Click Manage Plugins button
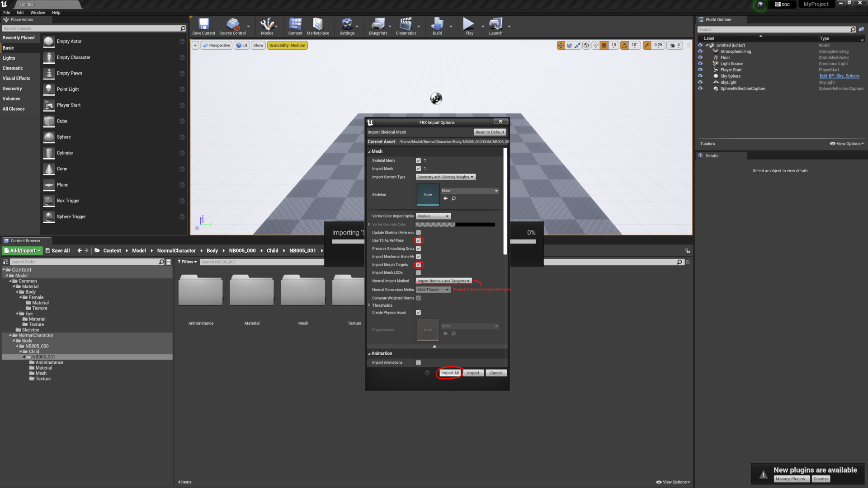 coord(791,479)
